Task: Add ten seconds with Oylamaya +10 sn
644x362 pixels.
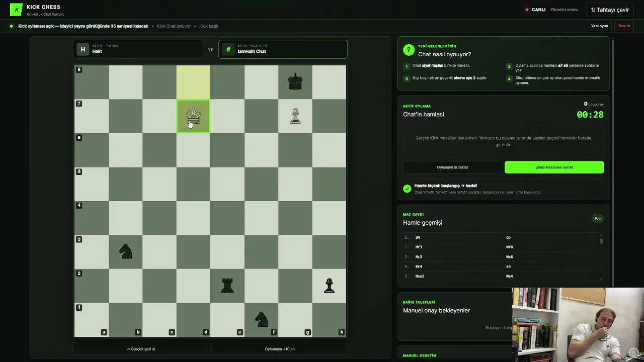Action: point(280,349)
